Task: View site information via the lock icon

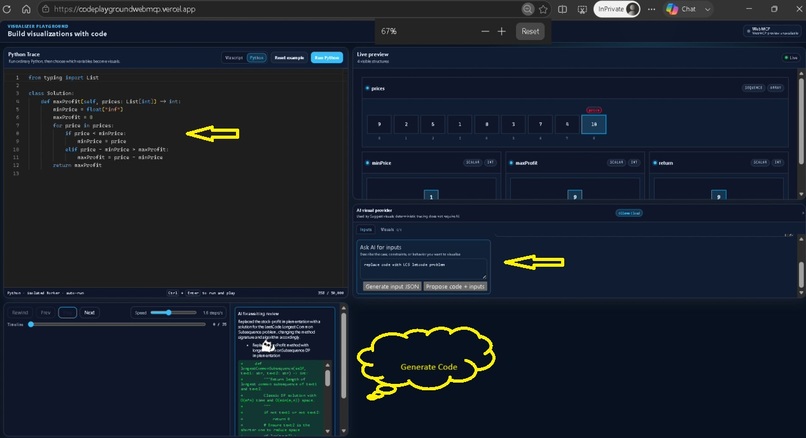Action: tap(46, 9)
